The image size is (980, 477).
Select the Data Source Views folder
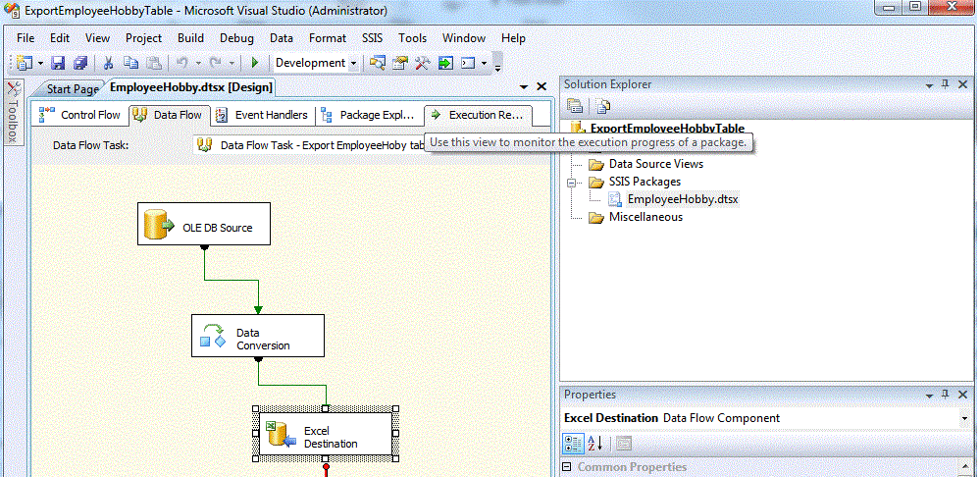tap(655, 164)
